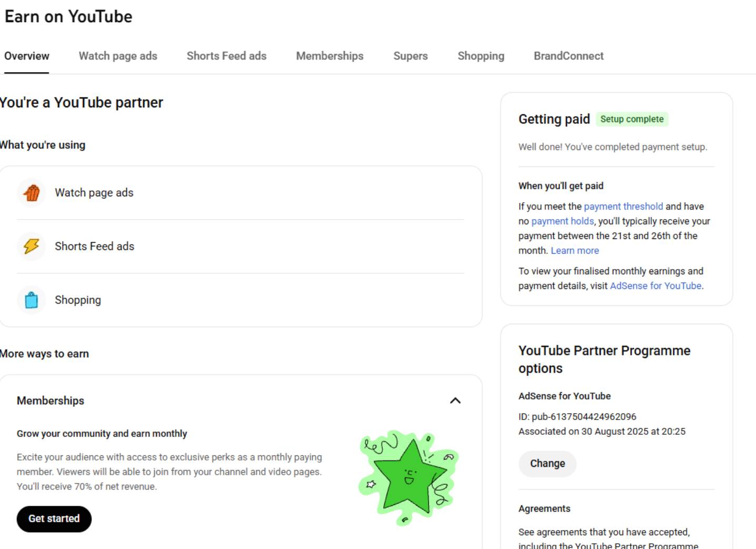
Task: Switch to the BrandConnect tab
Action: tap(569, 56)
